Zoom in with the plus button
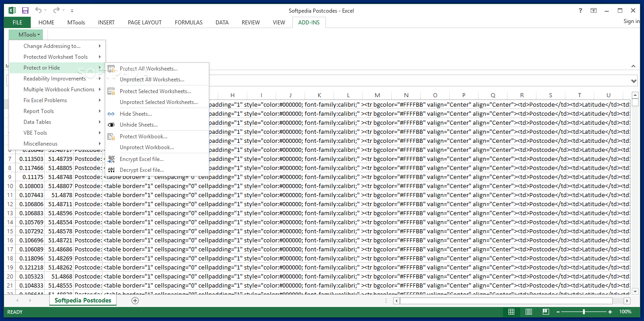Screen dimensions: 644x321 pyautogui.click(x=610, y=312)
